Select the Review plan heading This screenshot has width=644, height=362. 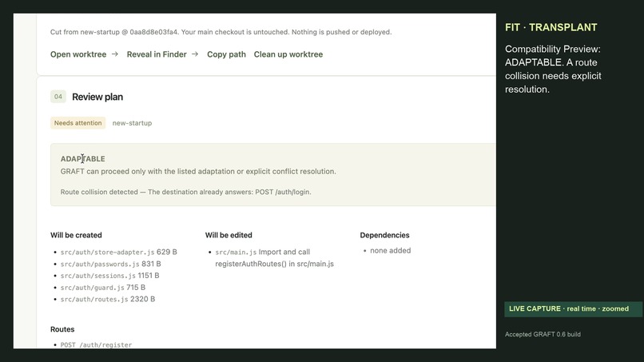pyautogui.click(x=97, y=97)
